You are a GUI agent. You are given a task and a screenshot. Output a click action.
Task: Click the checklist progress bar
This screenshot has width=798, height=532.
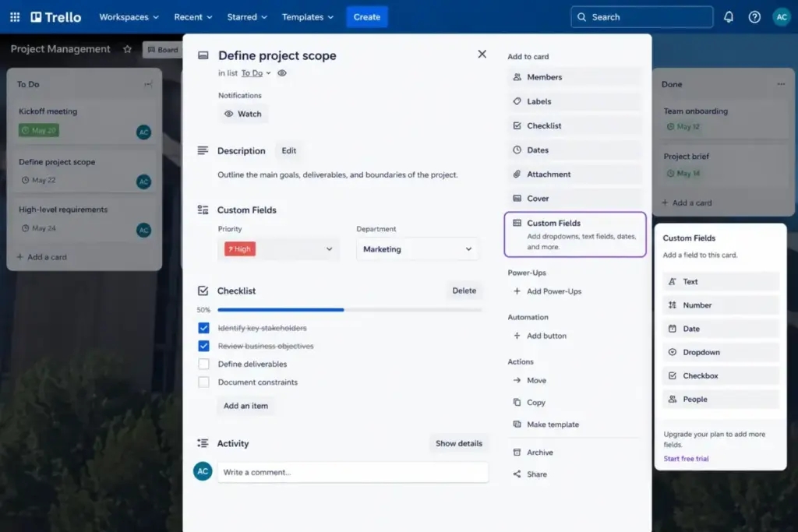(349, 310)
